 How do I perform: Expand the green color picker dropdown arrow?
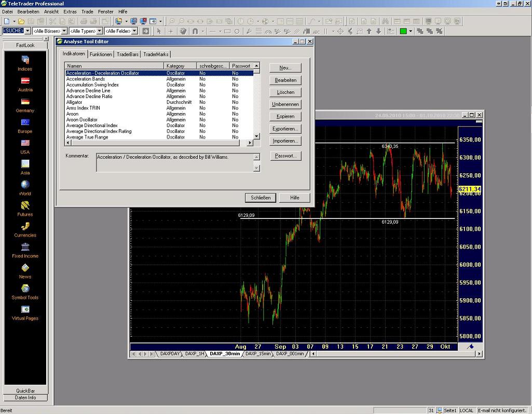click(x=411, y=31)
